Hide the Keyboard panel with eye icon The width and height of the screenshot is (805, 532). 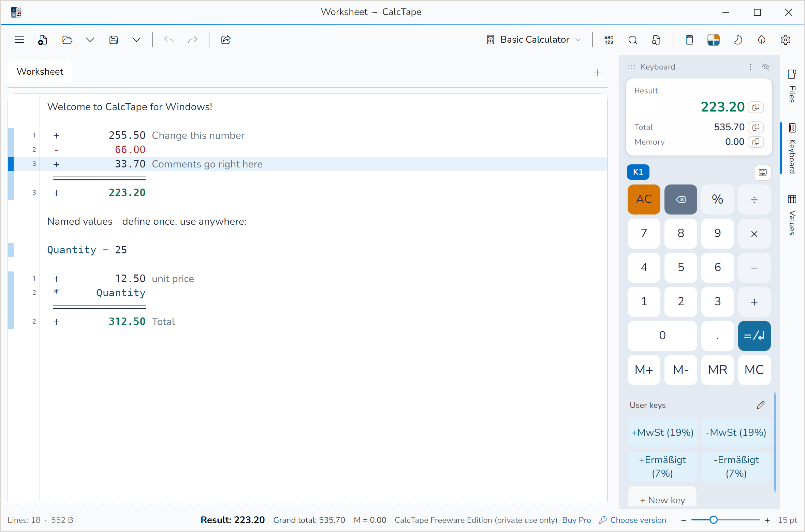765,67
